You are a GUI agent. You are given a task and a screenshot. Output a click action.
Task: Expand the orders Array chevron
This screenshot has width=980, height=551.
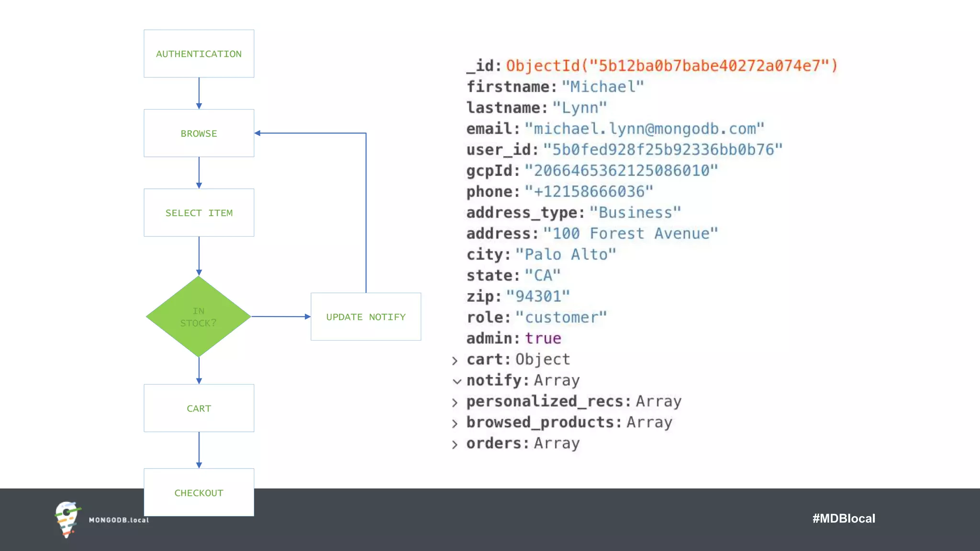point(455,445)
